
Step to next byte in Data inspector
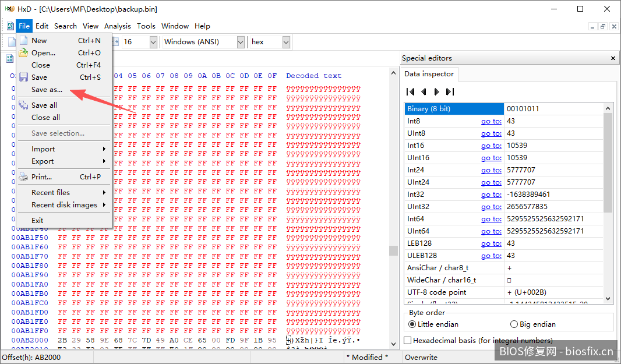[x=436, y=91]
